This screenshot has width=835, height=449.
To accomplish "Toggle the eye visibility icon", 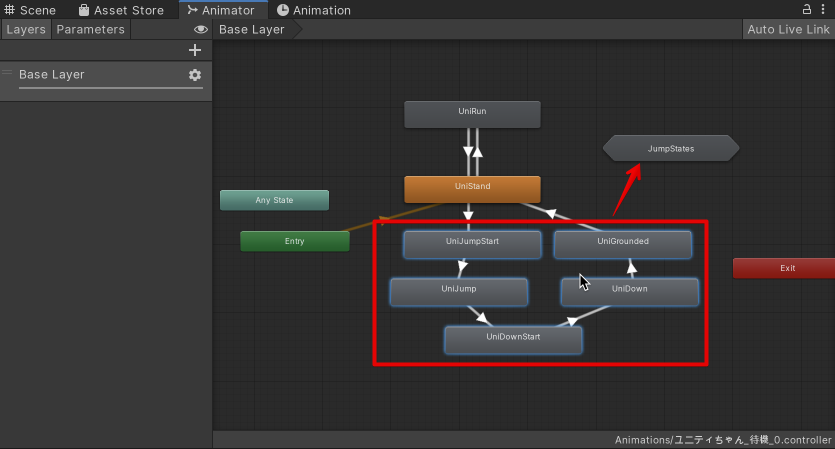I will pyautogui.click(x=201, y=30).
